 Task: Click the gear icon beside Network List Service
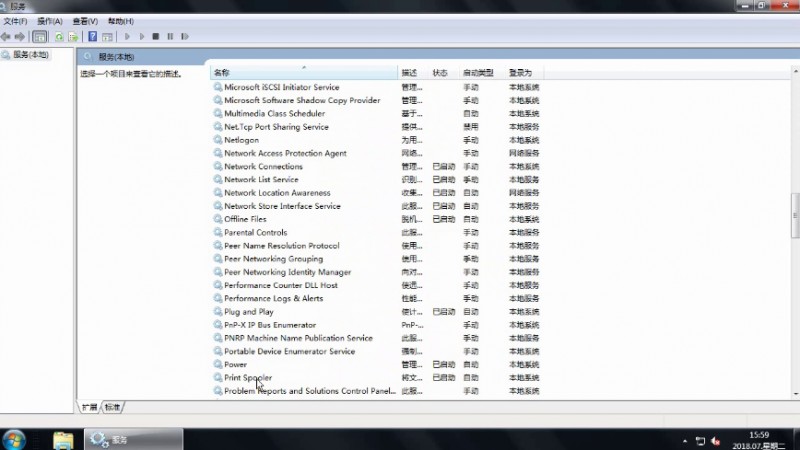(x=218, y=180)
